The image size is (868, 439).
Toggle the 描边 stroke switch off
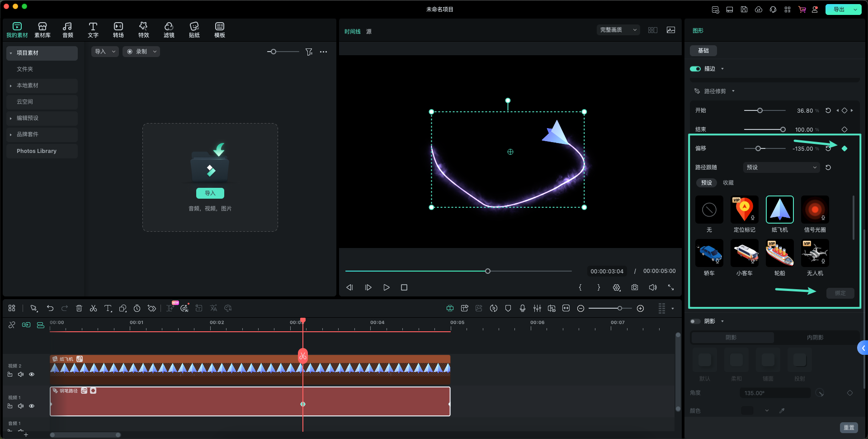pos(695,69)
